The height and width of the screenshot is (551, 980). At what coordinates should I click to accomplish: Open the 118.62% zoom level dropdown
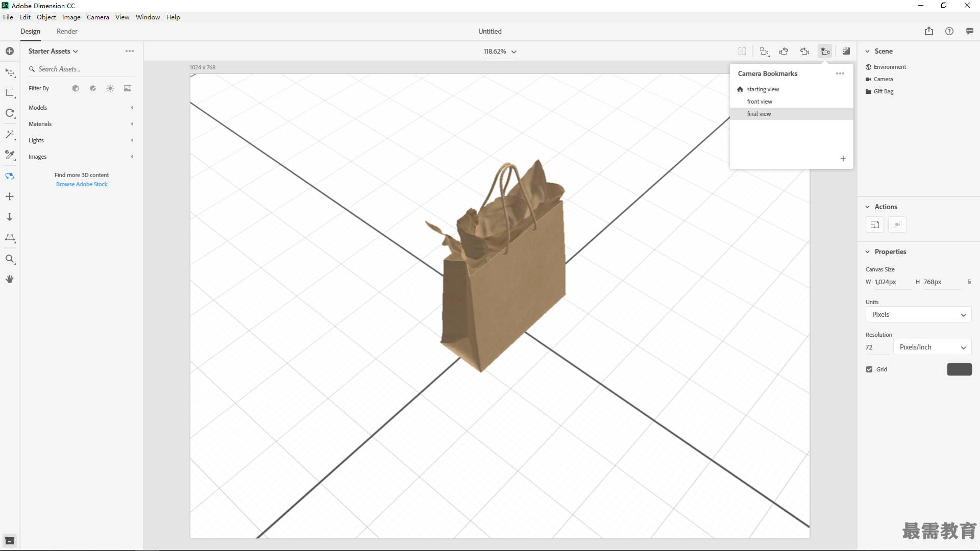(500, 52)
